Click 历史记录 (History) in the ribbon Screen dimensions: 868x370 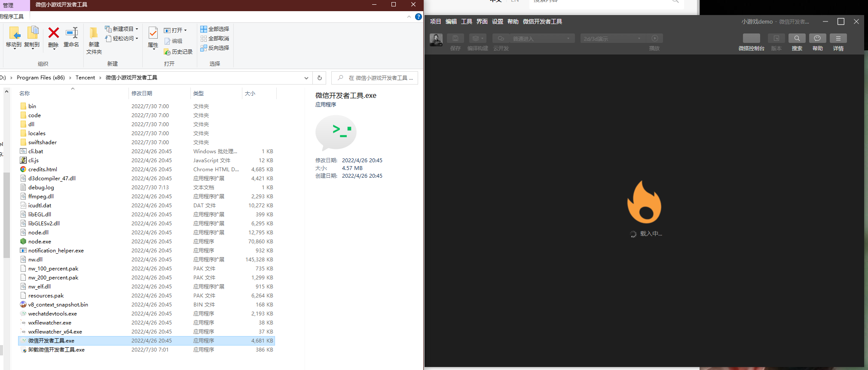point(178,52)
